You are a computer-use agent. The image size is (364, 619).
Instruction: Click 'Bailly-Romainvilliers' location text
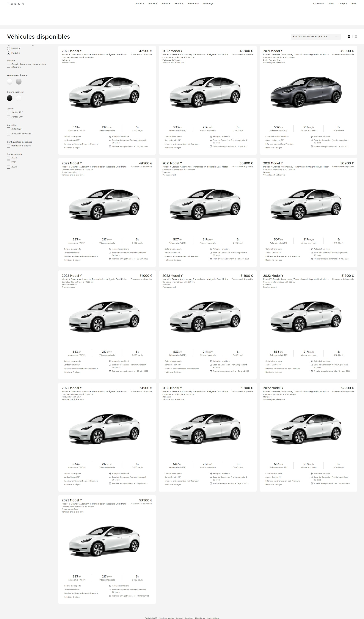click(x=272, y=60)
